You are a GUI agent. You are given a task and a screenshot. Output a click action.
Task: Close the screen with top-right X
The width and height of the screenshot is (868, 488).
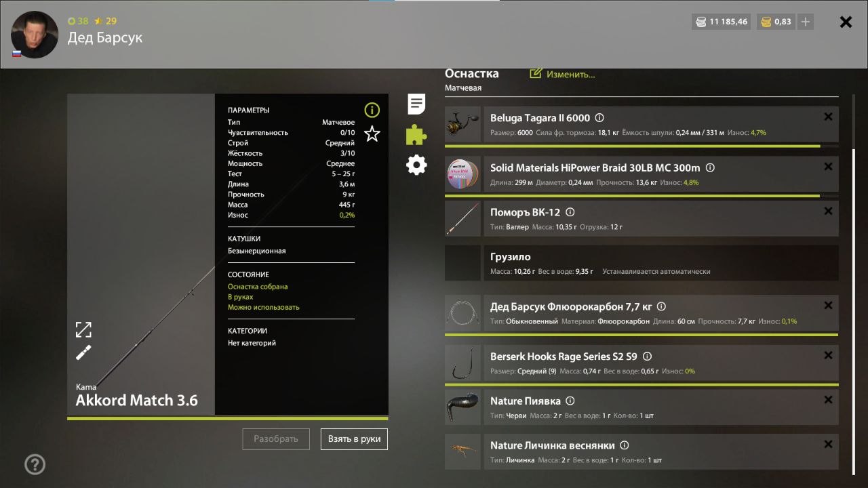pos(846,22)
